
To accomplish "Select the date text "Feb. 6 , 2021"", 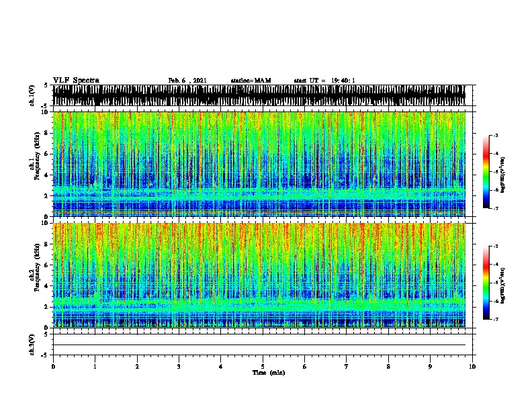I will [x=187, y=81].
